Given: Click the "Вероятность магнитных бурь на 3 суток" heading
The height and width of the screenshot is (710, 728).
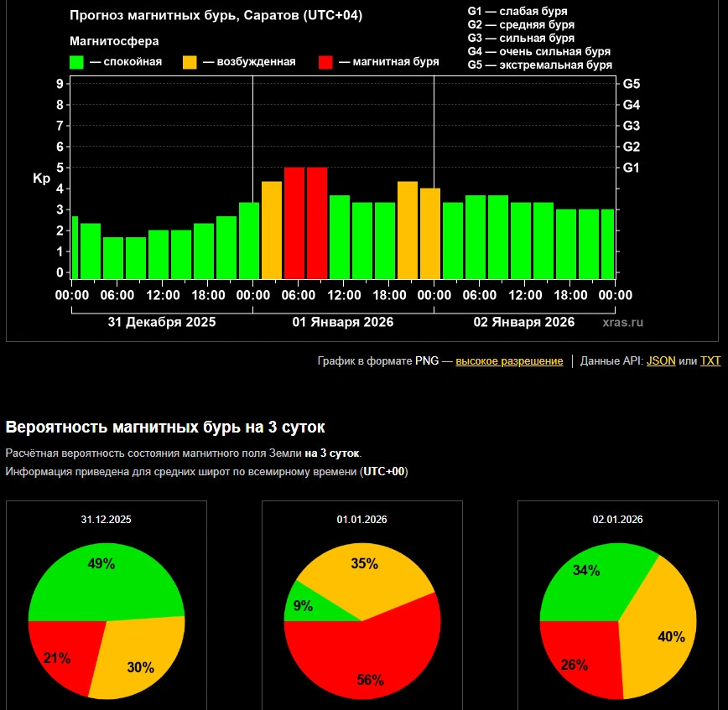Looking at the screenshot, I should click(165, 427).
